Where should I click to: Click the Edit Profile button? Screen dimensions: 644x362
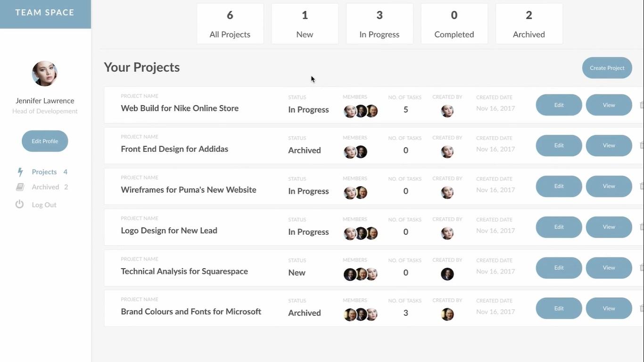(x=44, y=141)
